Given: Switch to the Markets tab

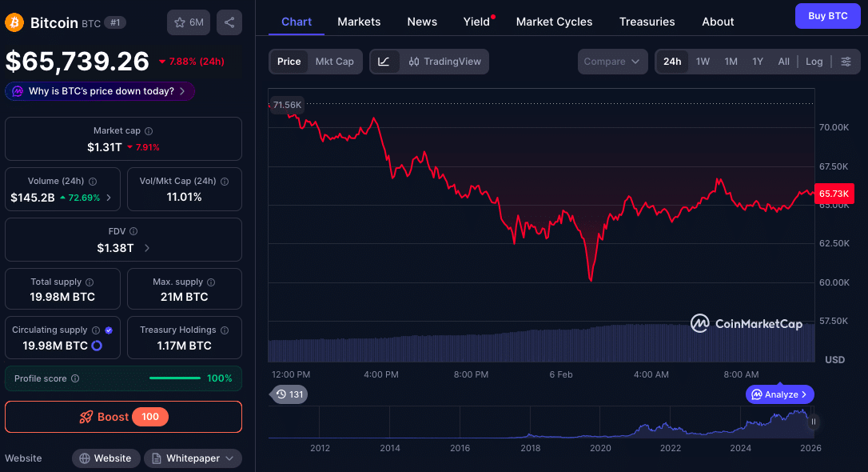Looking at the screenshot, I should click(359, 22).
